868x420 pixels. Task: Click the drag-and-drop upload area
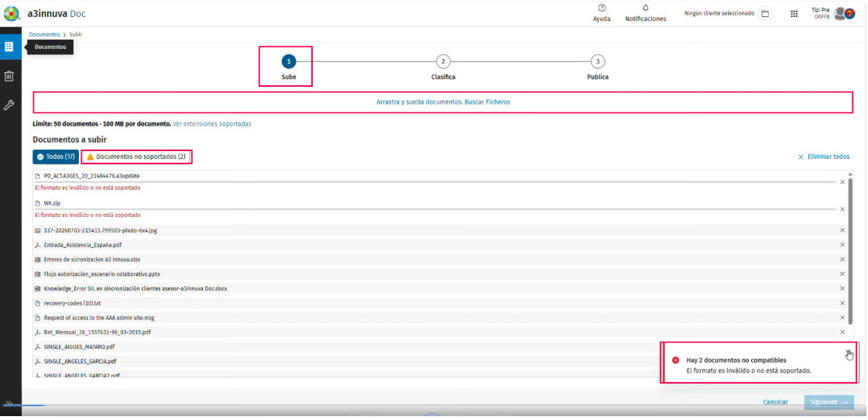[443, 102]
